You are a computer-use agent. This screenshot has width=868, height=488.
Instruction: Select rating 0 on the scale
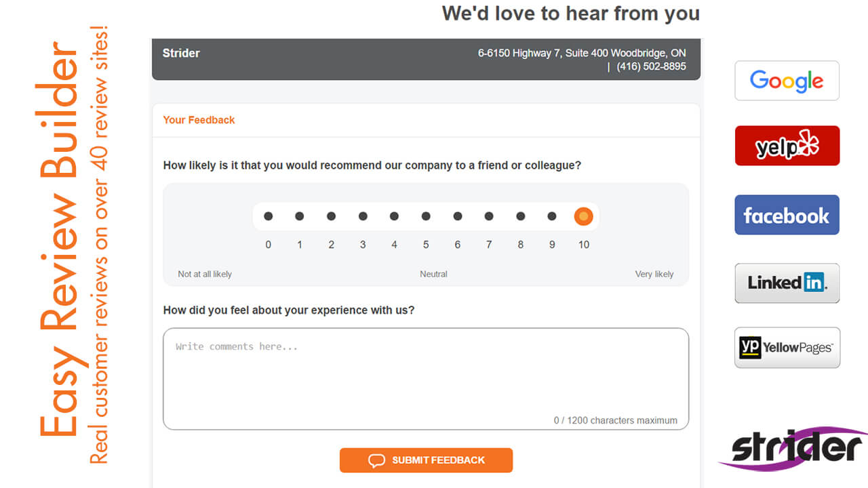pyautogui.click(x=268, y=216)
